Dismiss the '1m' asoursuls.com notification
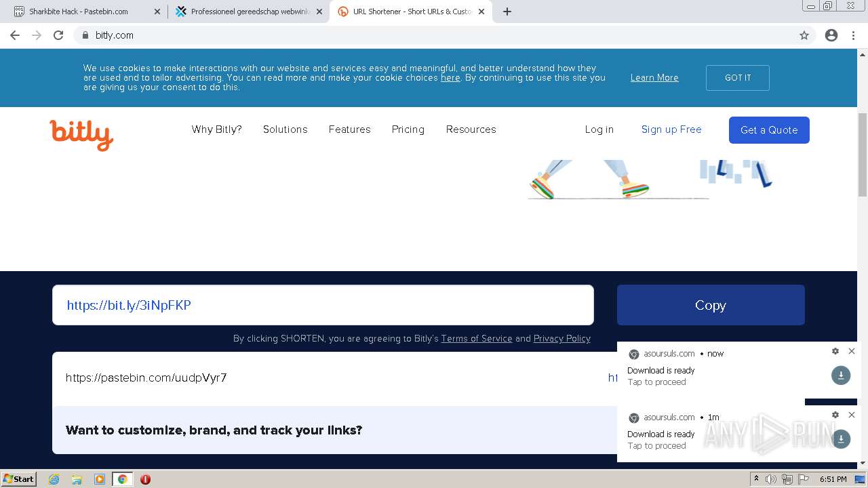868x488 pixels. (852, 415)
